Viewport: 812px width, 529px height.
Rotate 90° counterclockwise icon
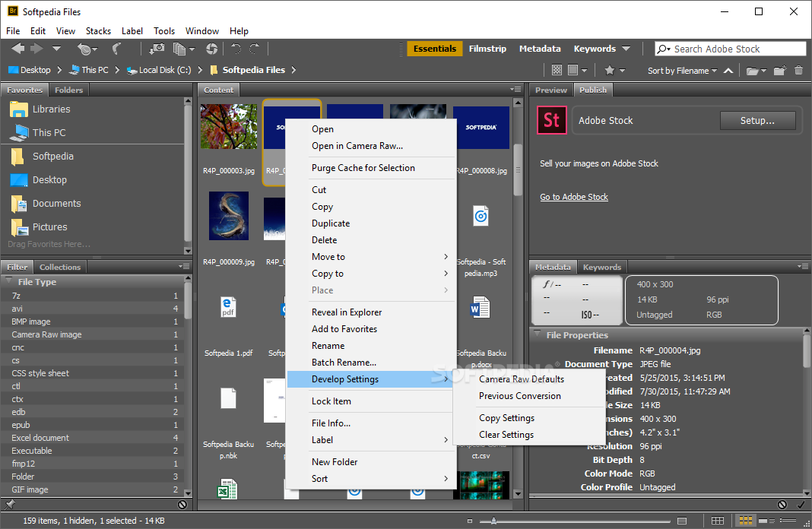(236, 49)
